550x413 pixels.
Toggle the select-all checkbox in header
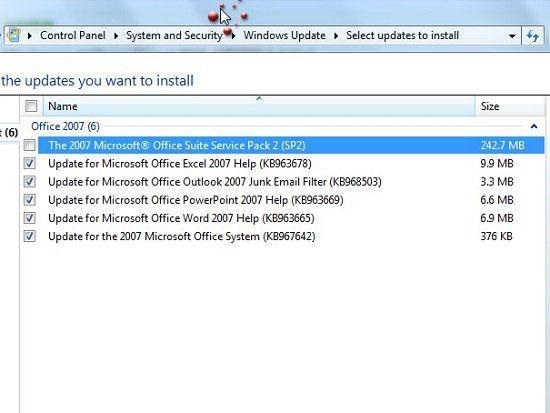pos(31,106)
